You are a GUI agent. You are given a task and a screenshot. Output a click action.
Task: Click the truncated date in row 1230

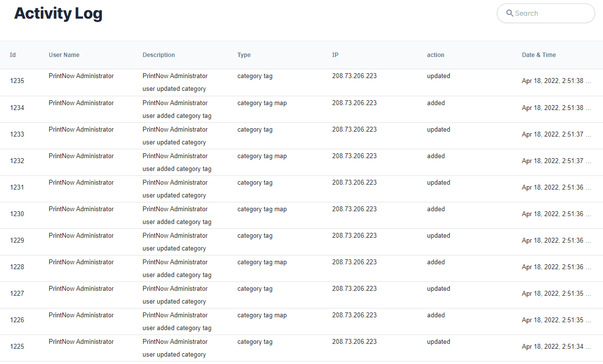pos(556,214)
